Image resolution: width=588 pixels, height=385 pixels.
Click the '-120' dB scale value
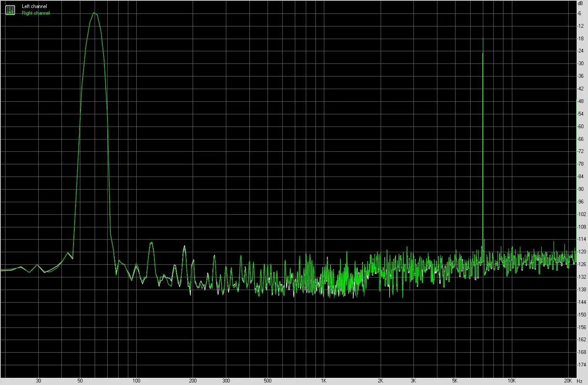pyautogui.click(x=582, y=252)
